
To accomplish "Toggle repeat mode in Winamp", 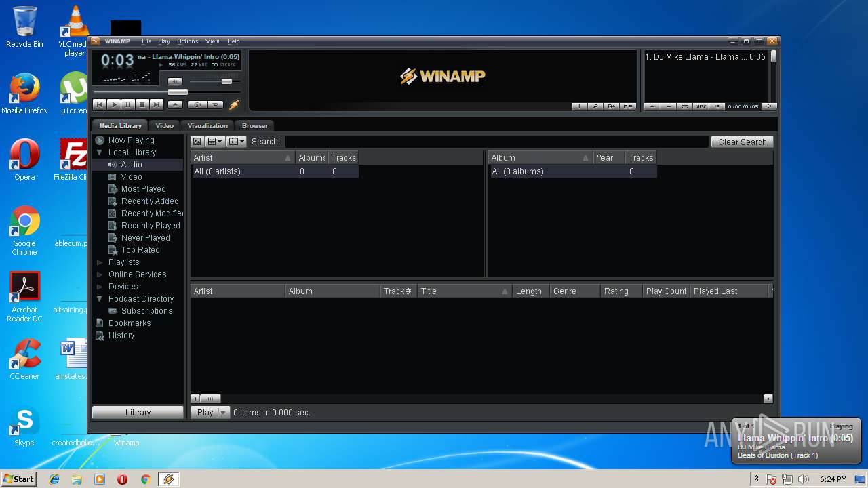I will [x=215, y=105].
